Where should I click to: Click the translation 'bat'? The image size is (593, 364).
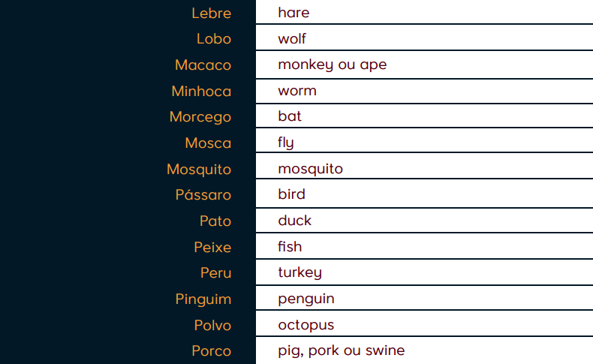pos(290,116)
